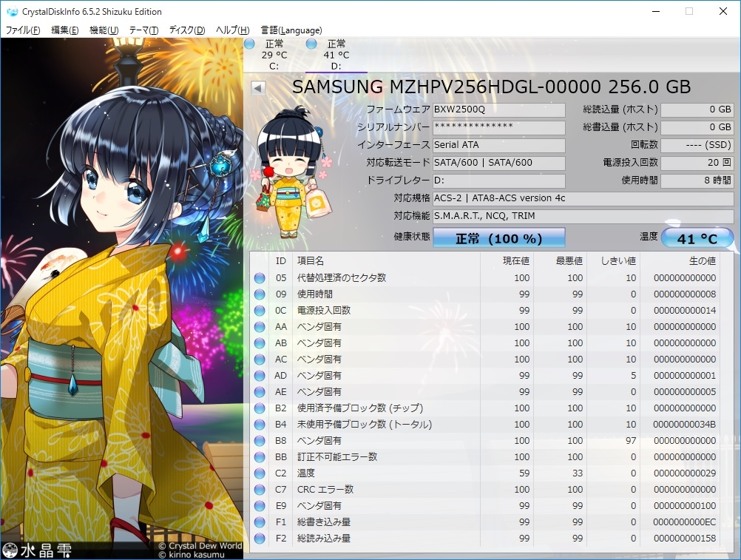Image resolution: width=741 pixels, height=560 pixels.
Task: Click the rotation rate ---- (SSD) field
Action: 697,145
